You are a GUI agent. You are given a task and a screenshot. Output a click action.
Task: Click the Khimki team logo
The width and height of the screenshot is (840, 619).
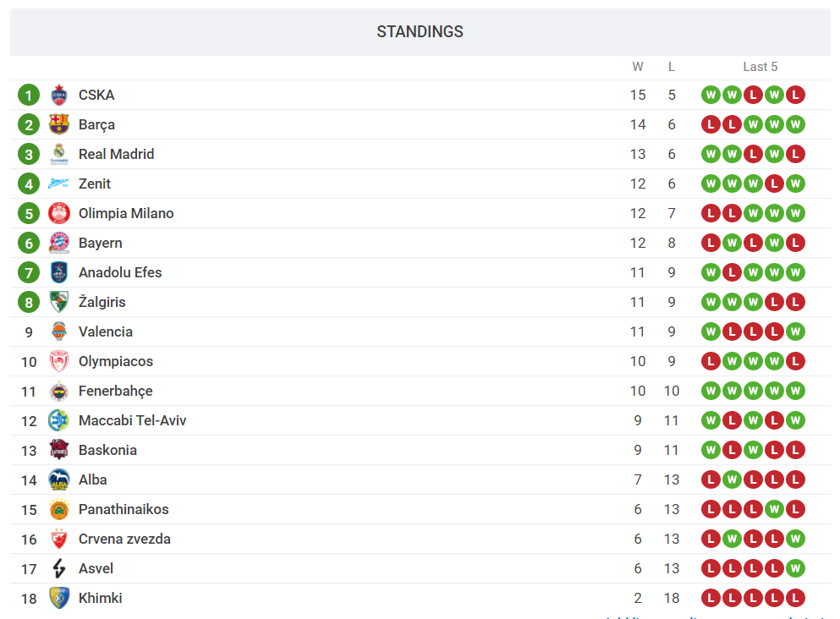click(x=58, y=598)
